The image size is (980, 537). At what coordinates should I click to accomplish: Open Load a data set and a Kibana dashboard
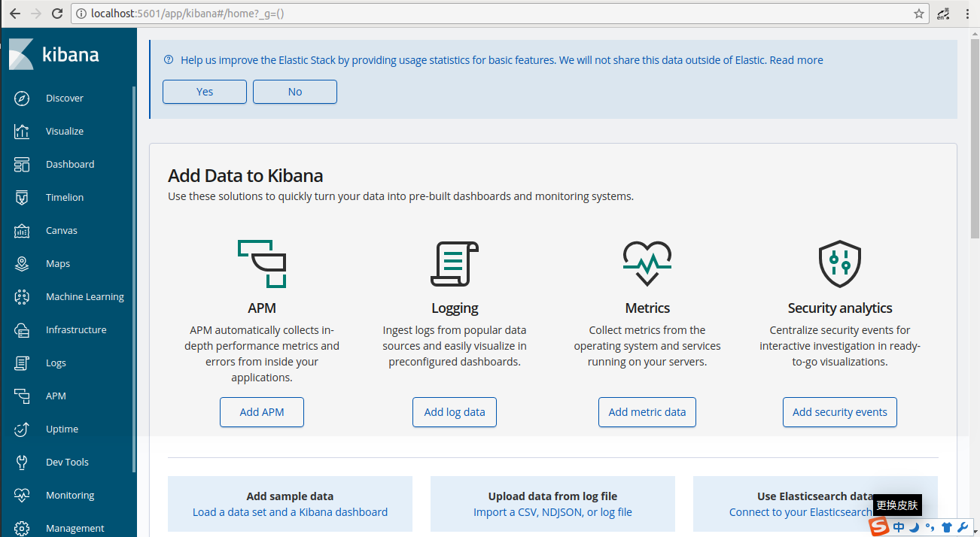pos(290,512)
